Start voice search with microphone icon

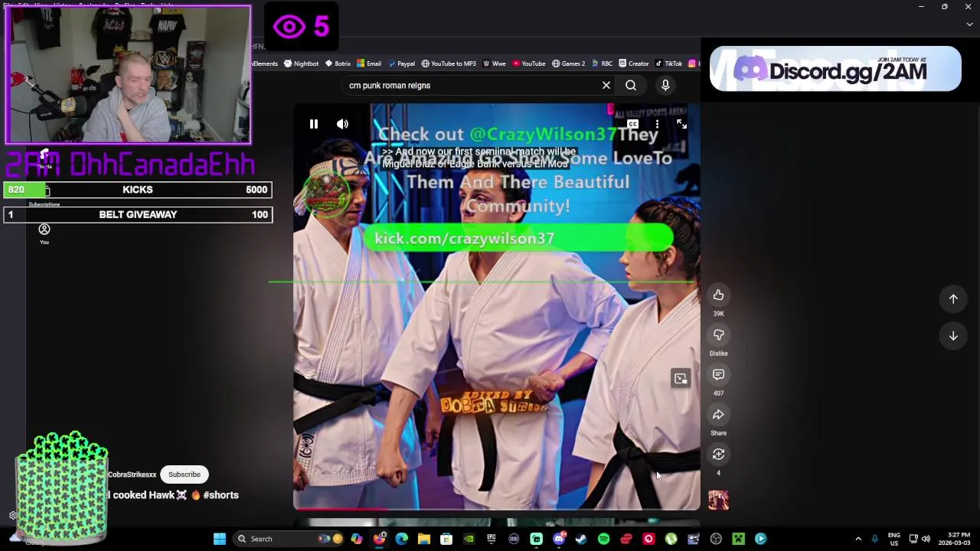[665, 86]
